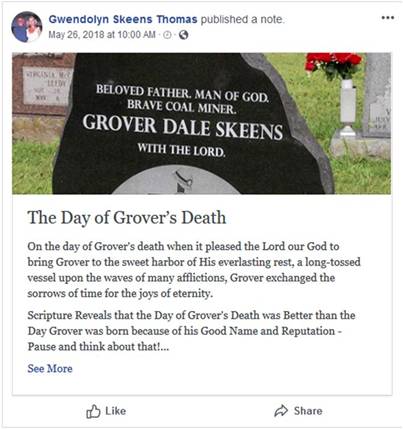Click the 'published a note' text
Image resolution: width=403 pixels, height=429 pixels.
tap(242, 19)
